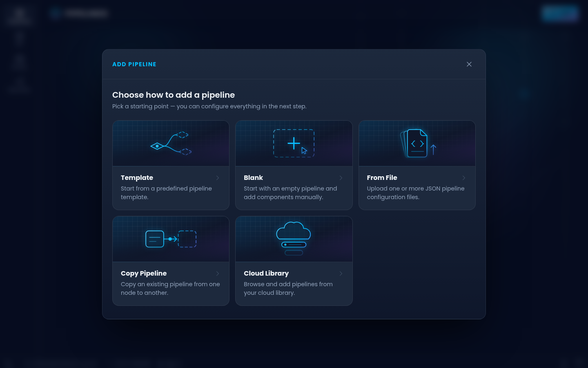Choose the Blank card title
This screenshot has width=588, height=368.
click(253, 178)
